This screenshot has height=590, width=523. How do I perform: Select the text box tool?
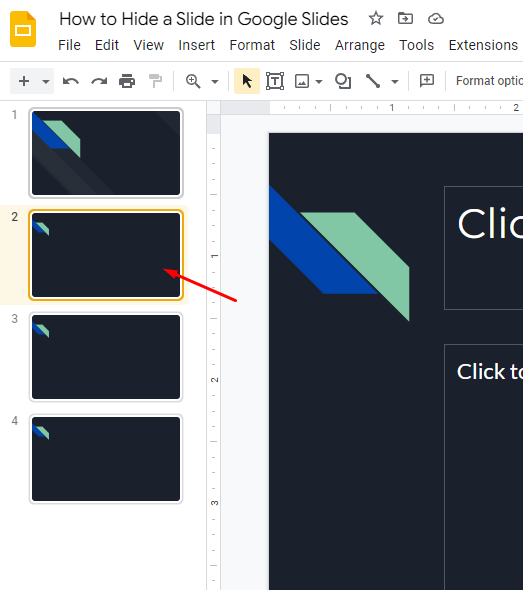(275, 81)
